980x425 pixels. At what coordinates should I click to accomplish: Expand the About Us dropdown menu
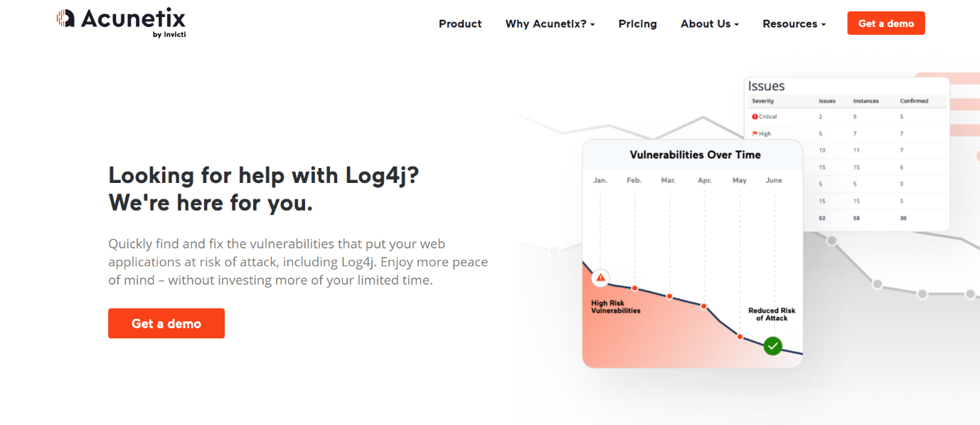click(710, 23)
